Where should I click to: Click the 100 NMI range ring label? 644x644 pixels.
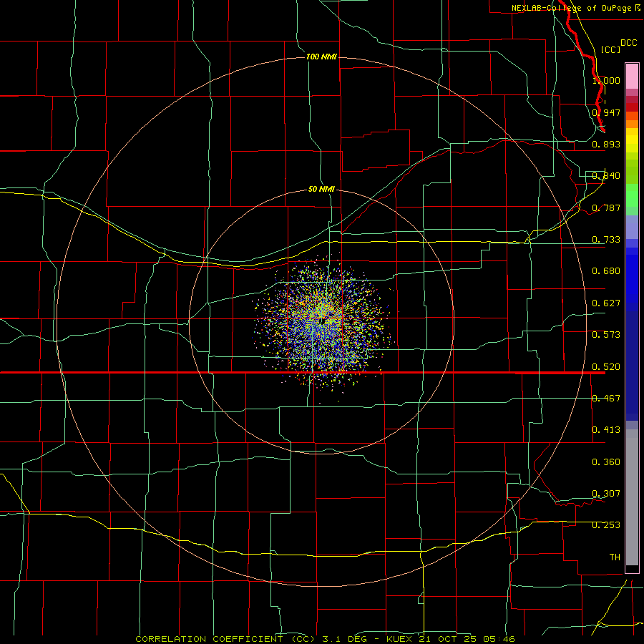coord(321,57)
